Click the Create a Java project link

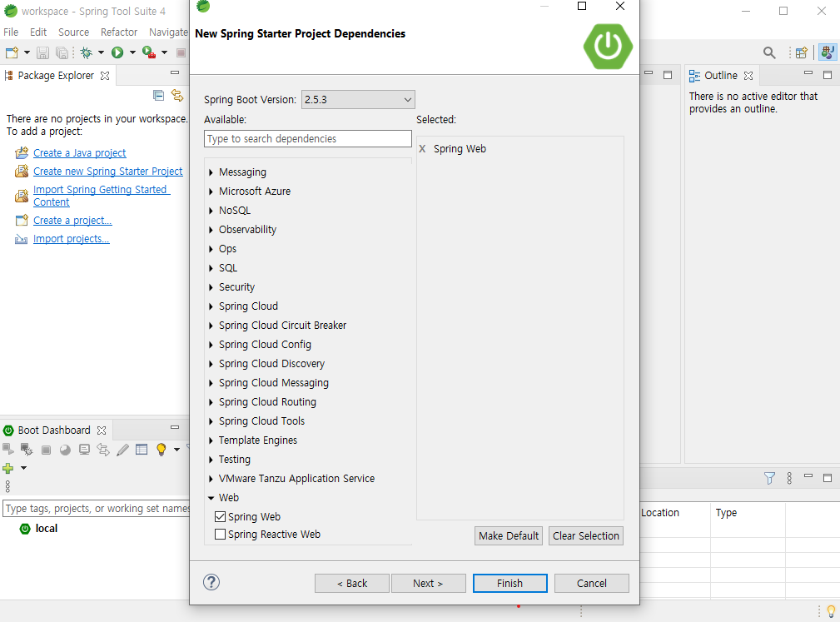click(x=79, y=153)
